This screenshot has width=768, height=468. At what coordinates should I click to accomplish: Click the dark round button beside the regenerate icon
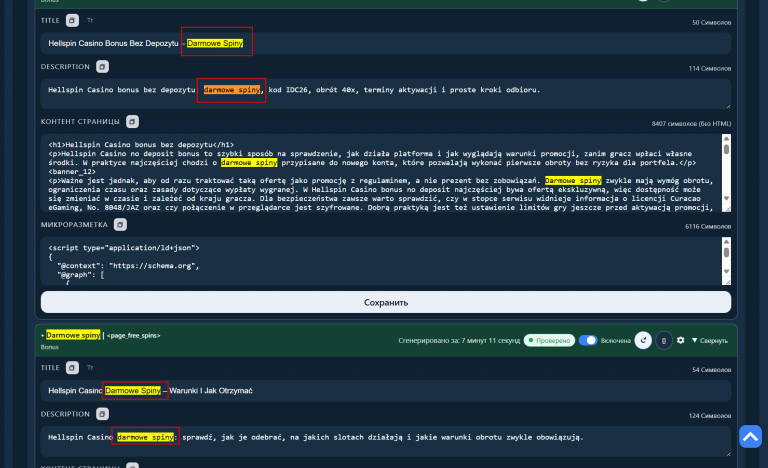[x=664, y=340]
